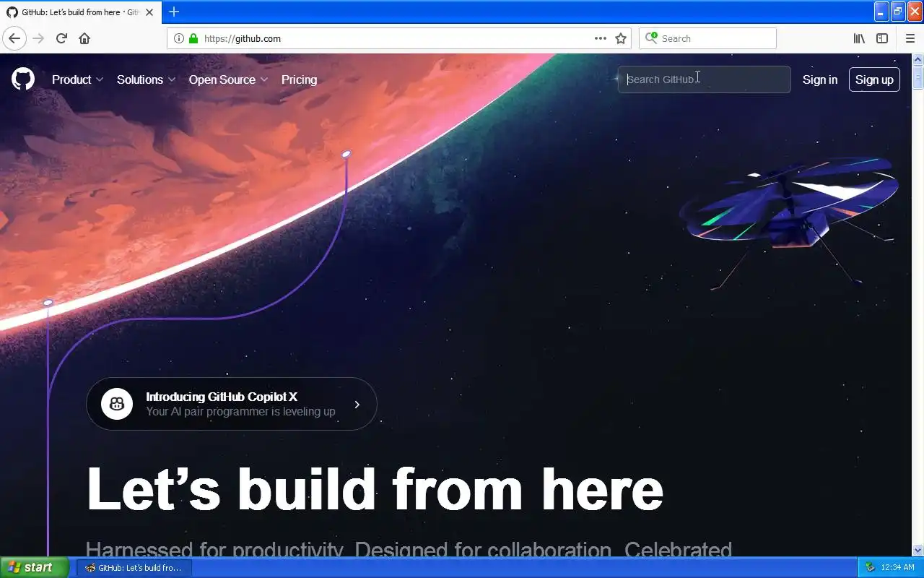The width and height of the screenshot is (924, 578).
Task: Click the vertical scrollbar down arrow
Action: pos(918,550)
